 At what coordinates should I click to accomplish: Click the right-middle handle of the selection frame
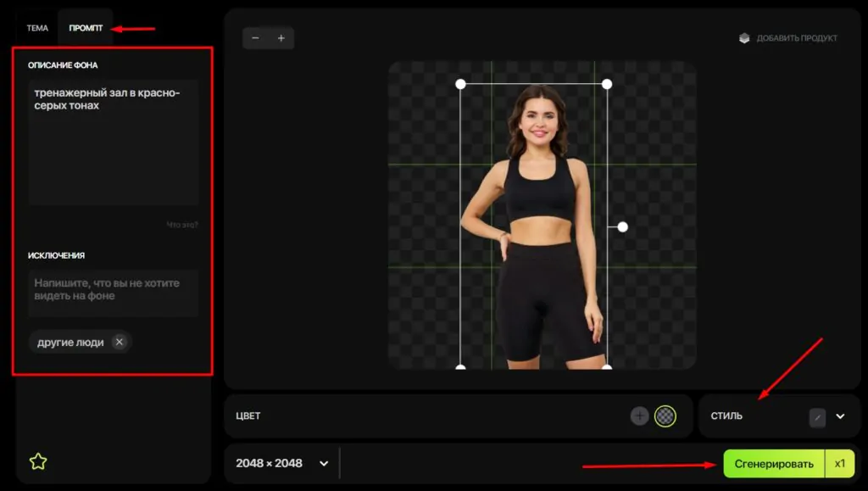[622, 226]
